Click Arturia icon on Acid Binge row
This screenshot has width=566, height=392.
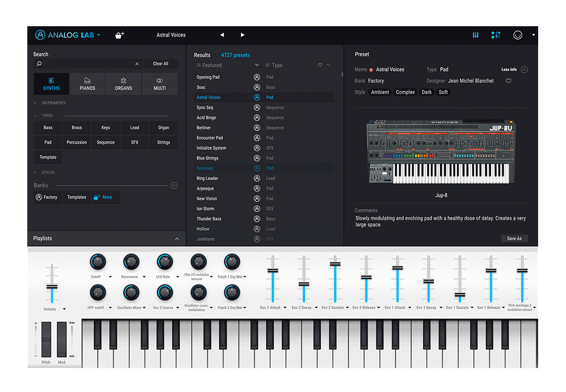click(257, 117)
